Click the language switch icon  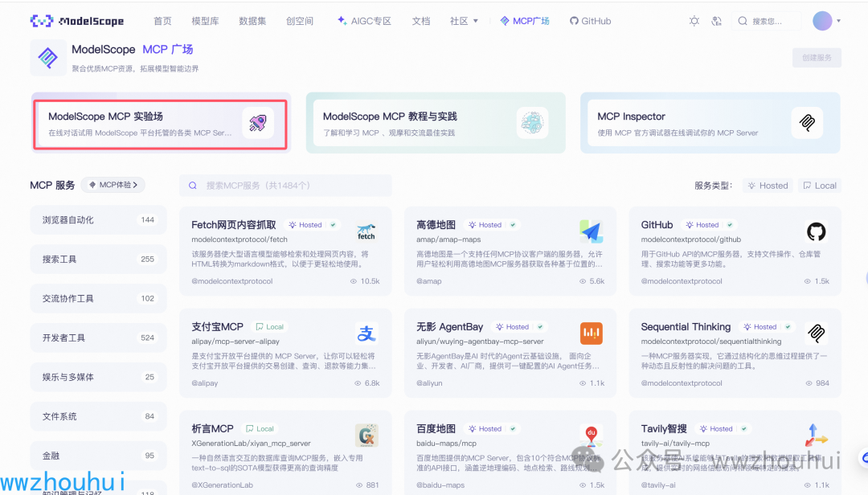pyautogui.click(x=716, y=21)
